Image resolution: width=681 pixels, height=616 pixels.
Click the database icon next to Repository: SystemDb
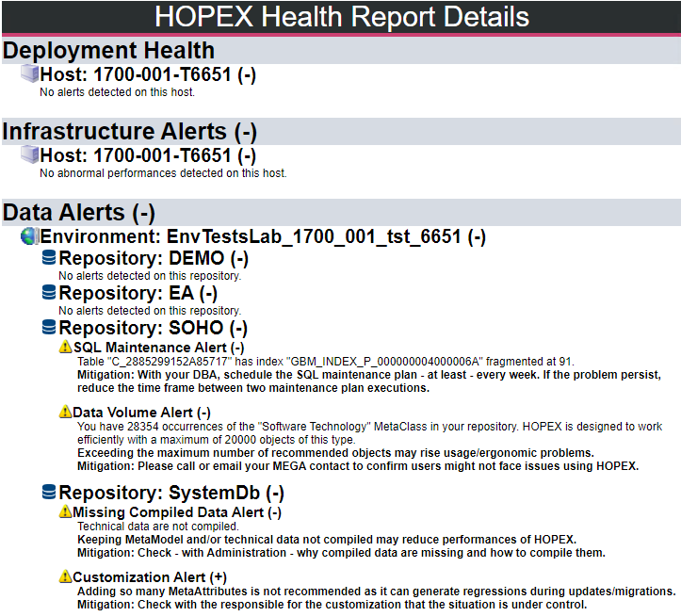[49, 492]
